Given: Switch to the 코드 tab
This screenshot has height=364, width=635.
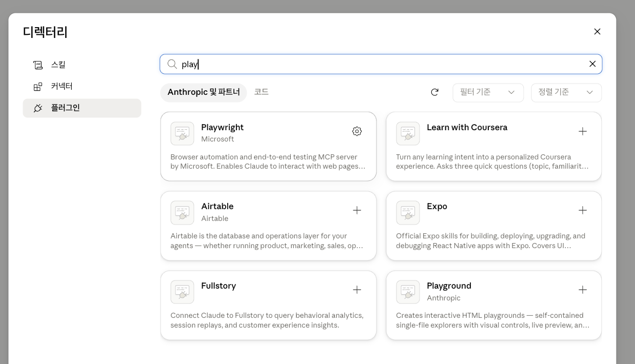Looking at the screenshot, I should pyautogui.click(x=262, y=92).
